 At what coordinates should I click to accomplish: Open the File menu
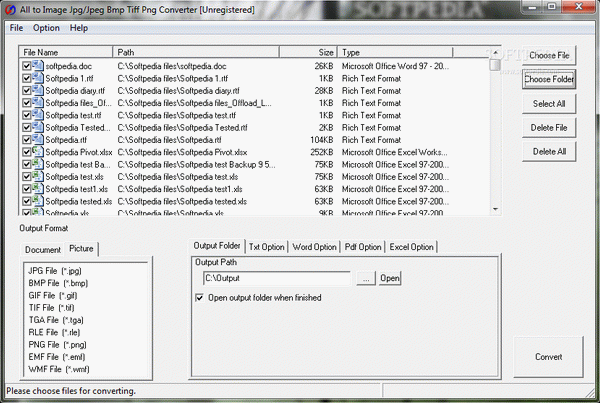pyautogui.click(x=16, y=28)
